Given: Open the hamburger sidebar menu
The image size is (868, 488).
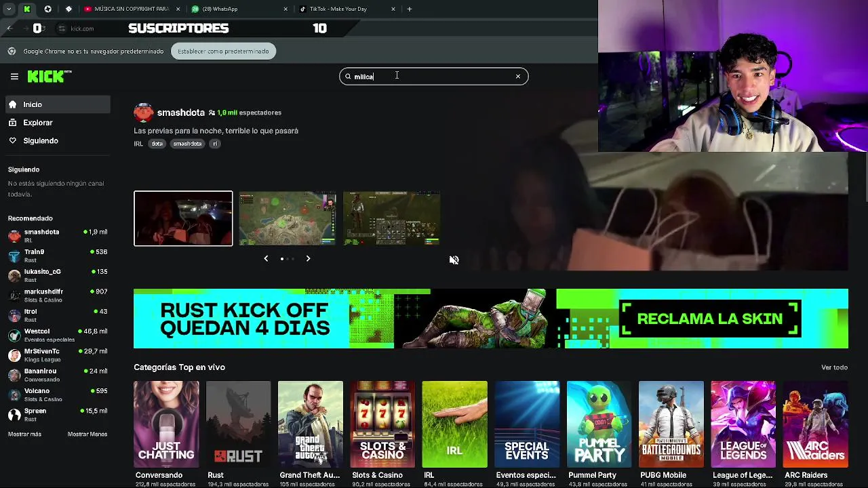Looking at the screenshot, I should (x=14, y=77).
